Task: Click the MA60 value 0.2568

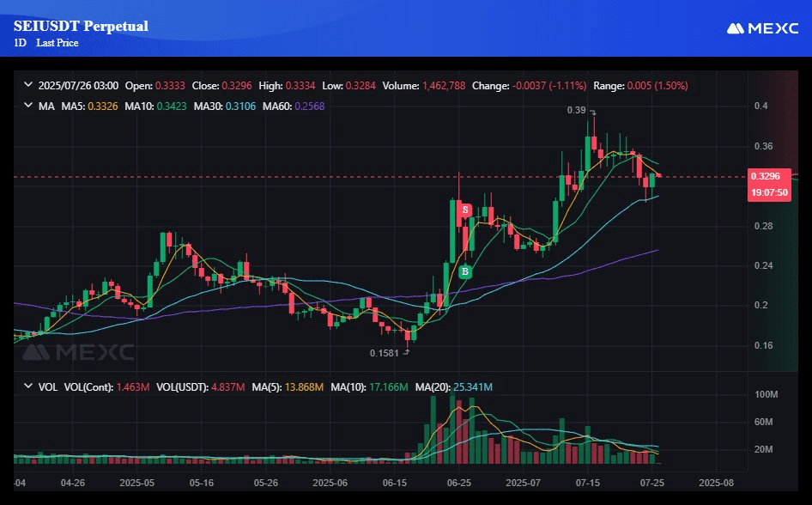Action: (310, 106)
